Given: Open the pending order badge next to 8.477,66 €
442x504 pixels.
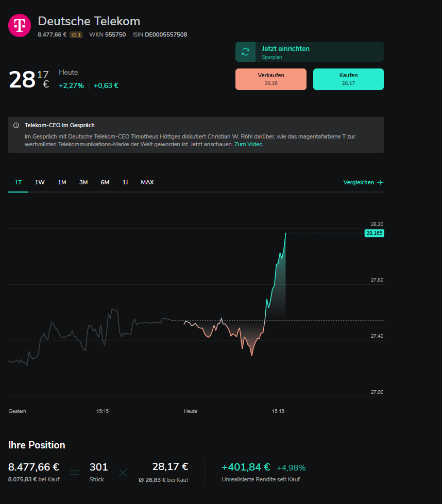Looking at the screenshot, I should (x=76, y=35).
